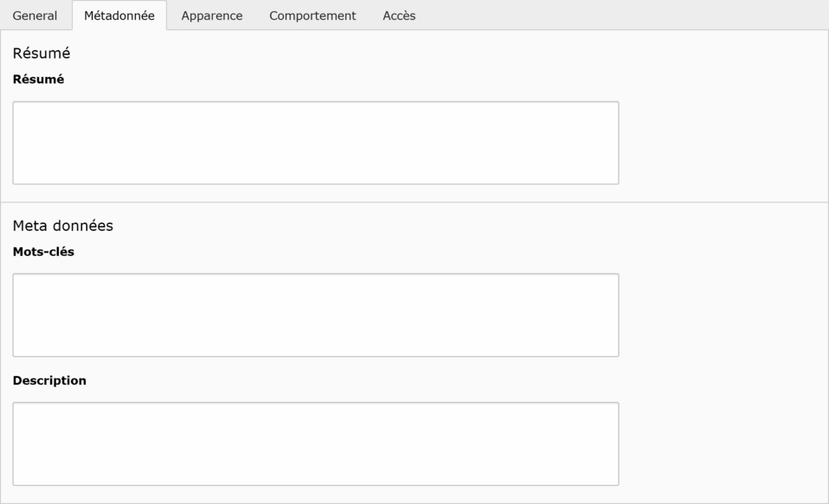View the Apparence appearance settings tab

tap(212, 16)
